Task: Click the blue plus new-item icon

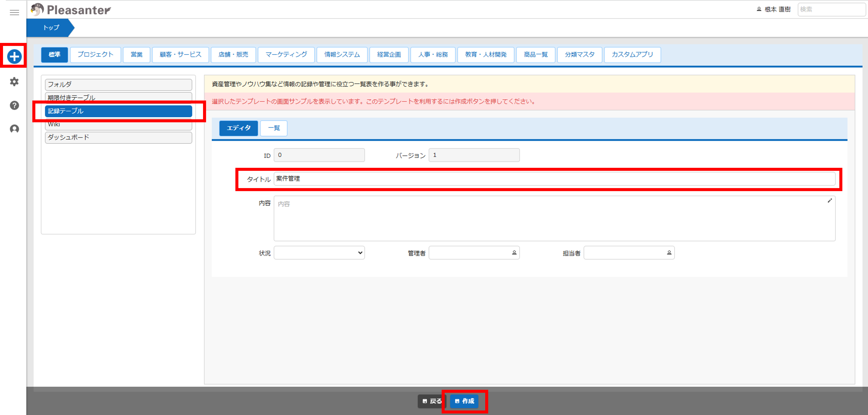Action: [x=14, y=56]
